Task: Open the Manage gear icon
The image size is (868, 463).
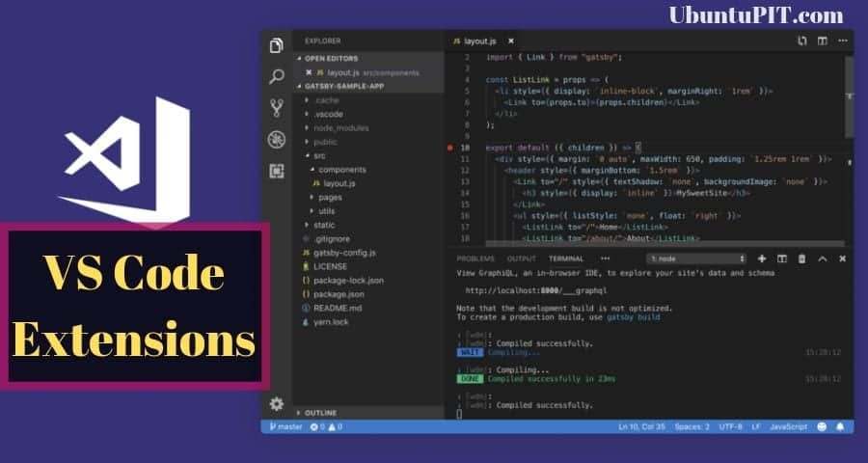Action: 277,403
